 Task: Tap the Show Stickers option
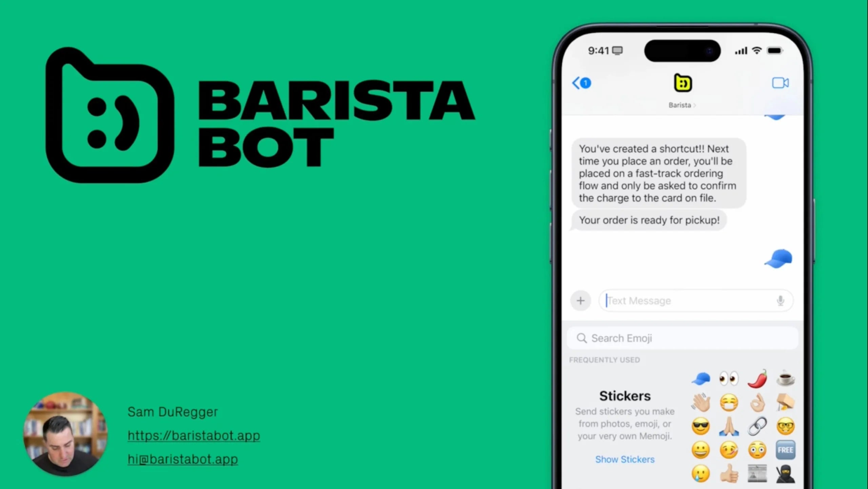[x=625, y=458]
